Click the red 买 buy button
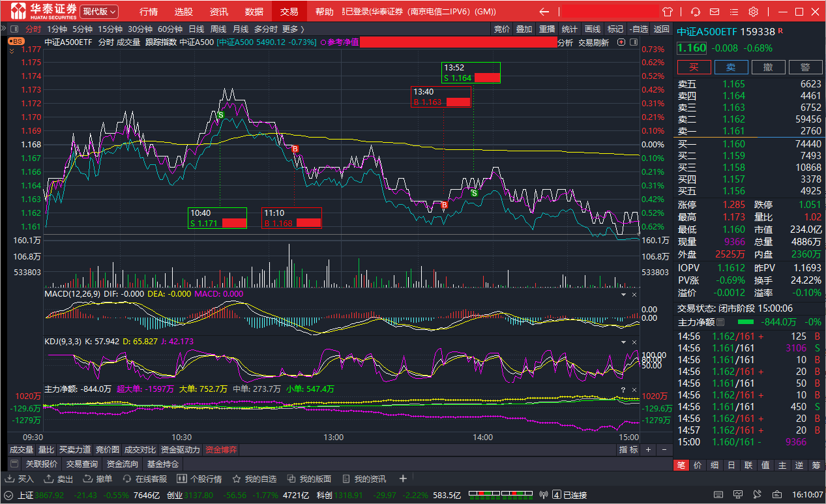Viewport: 826px width, 504px height. coord(694,67)
